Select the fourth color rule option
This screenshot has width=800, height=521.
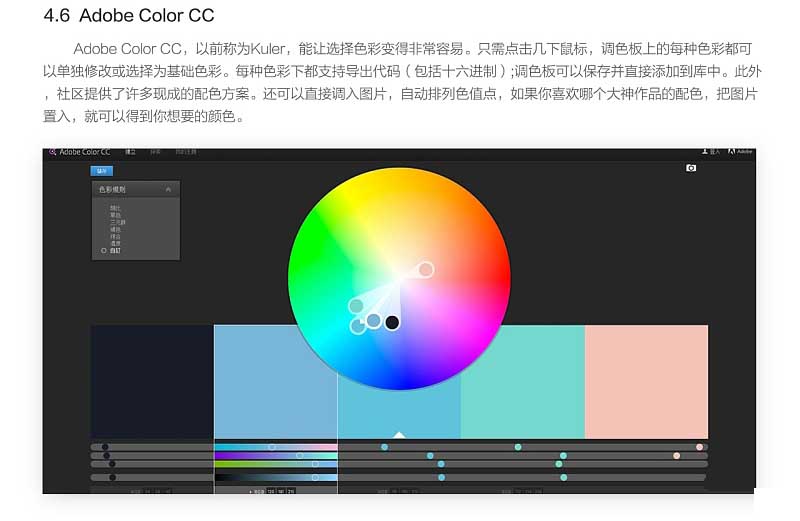[115, 230]
